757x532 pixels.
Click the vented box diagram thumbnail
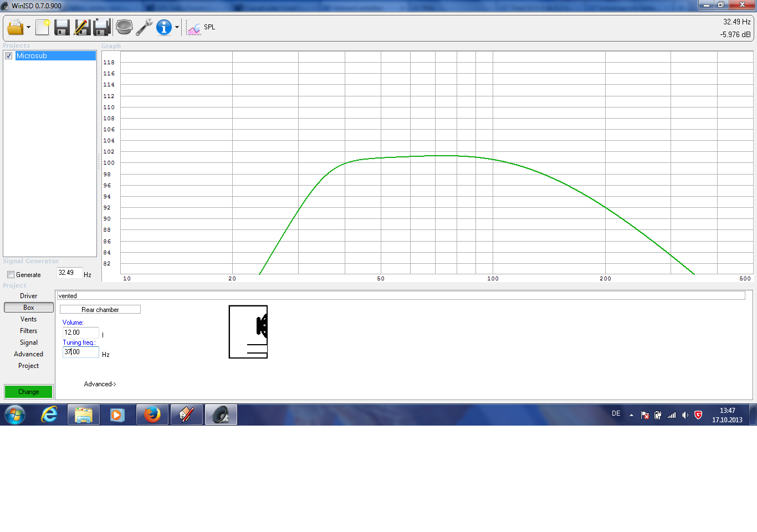coord(248,332)
